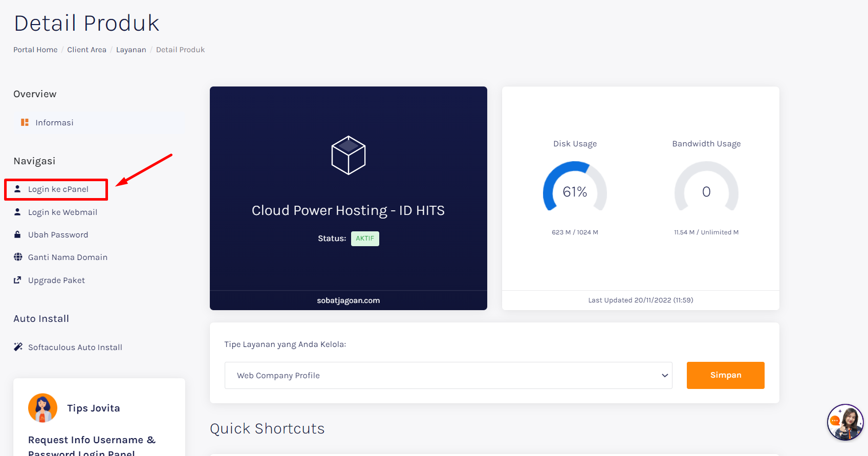Click Request Info Username & Password heading
Viewport: 868px width, 456px height.
click(92, 446)
